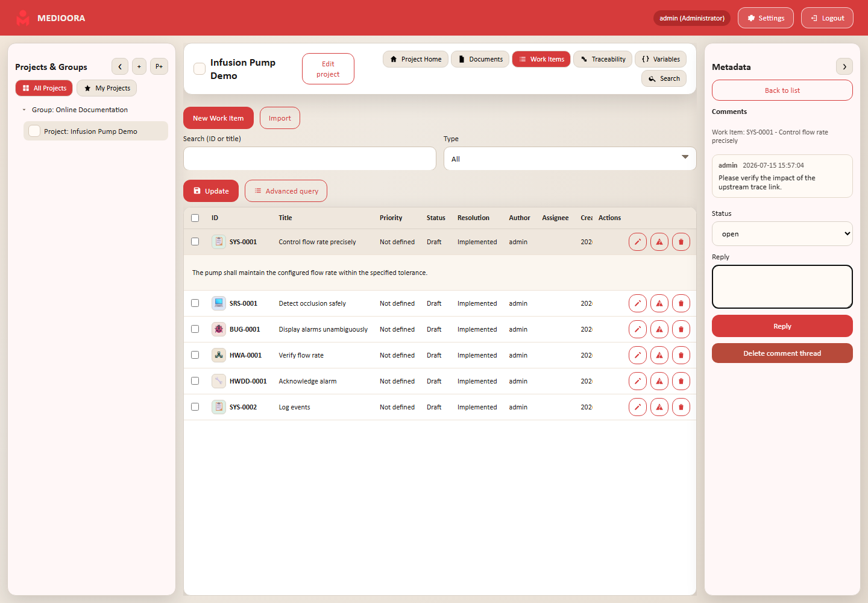The height and width of the screenshot is (603, 868).
Task: Click the pencil icon on SYS-0002 row
Action: pyautogui.click(x=638, y=407)
